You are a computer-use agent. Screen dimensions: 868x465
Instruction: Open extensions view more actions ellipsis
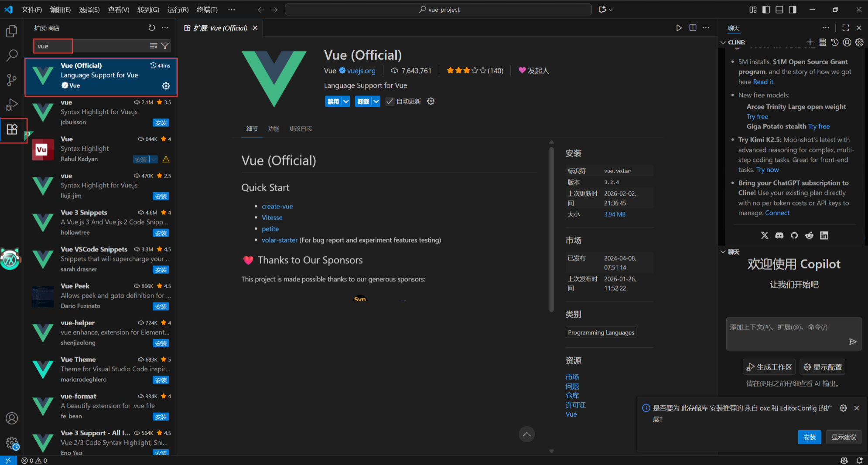click(165, 28)
